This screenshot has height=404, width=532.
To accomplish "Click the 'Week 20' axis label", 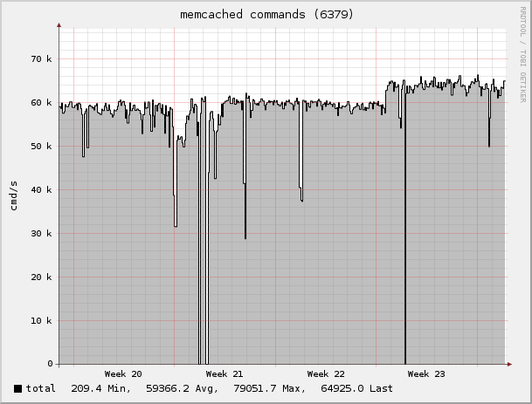I will pyautogui.click(x=123, y=374).
